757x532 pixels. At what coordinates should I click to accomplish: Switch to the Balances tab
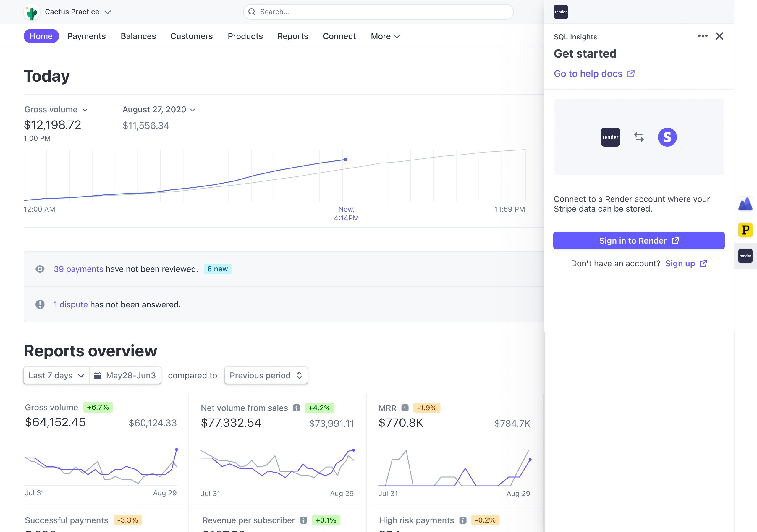pyautogui.click(x=138, y=36)
